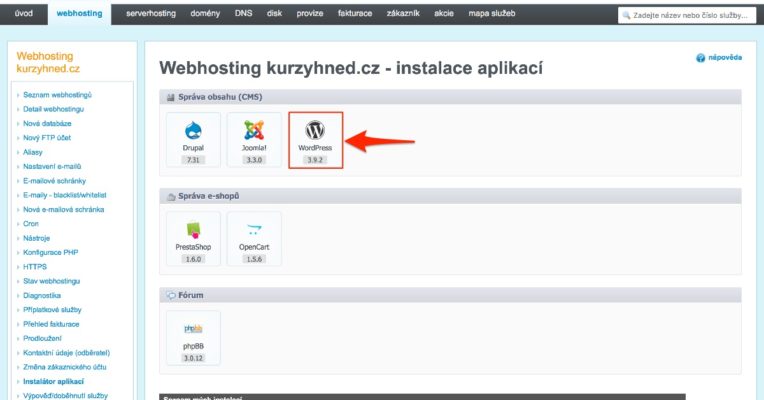Click the Správa obsahu (CMS) section header text
The height and width of the screenshot is (400, 764).
220,97
